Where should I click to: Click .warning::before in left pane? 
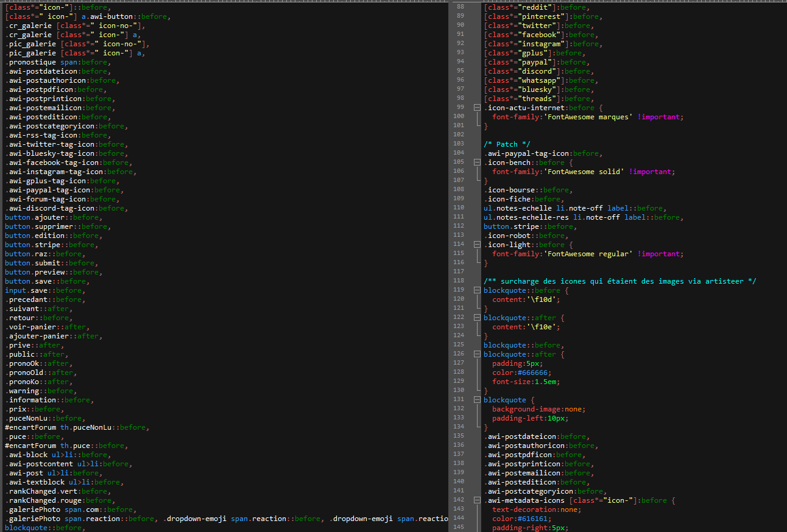click(41, 391)
